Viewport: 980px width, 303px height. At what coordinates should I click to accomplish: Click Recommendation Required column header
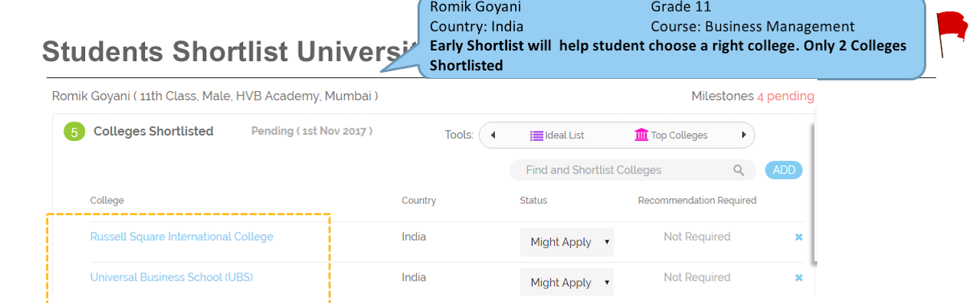tap(697, 200)
